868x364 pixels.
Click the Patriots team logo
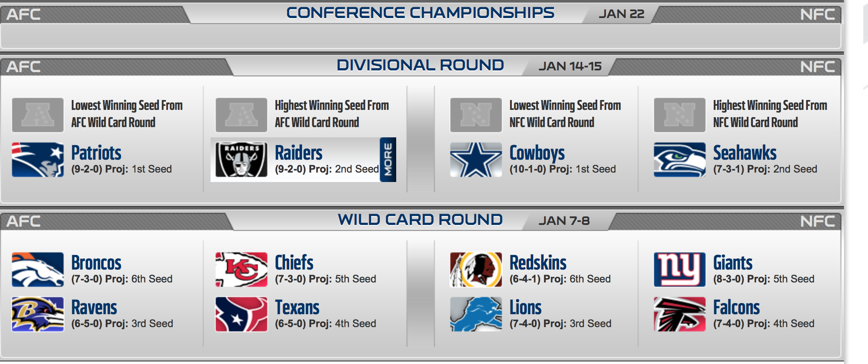pos(38,160)
